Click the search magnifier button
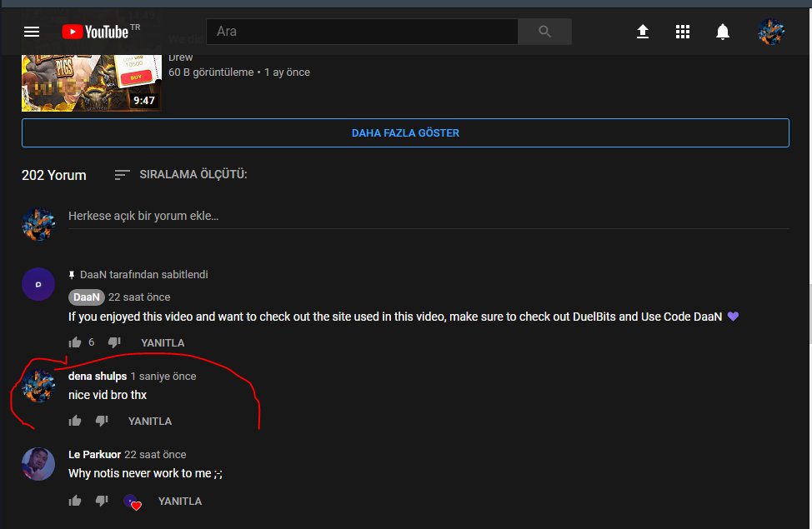Screen dimensions: 812x529 [x=544, y=32]
